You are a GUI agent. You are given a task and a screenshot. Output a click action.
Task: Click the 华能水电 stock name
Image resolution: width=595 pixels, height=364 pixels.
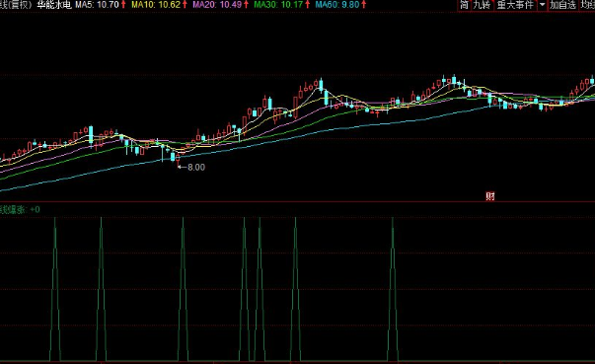coord(54,5)
